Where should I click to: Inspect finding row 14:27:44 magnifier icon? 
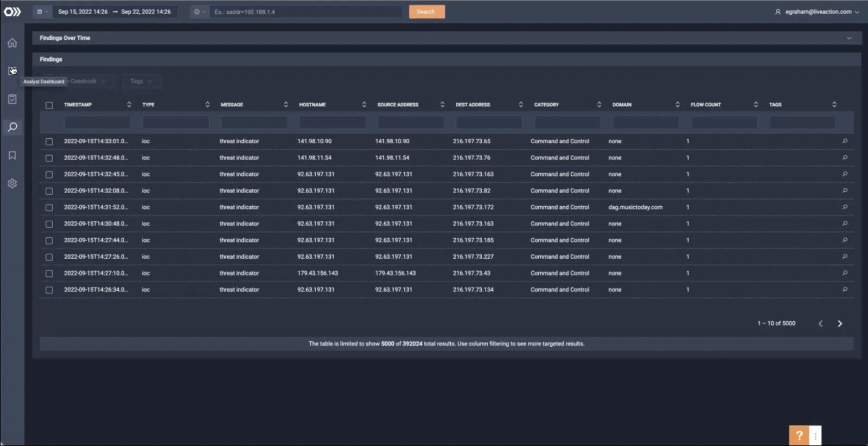(x=845, y=240)
